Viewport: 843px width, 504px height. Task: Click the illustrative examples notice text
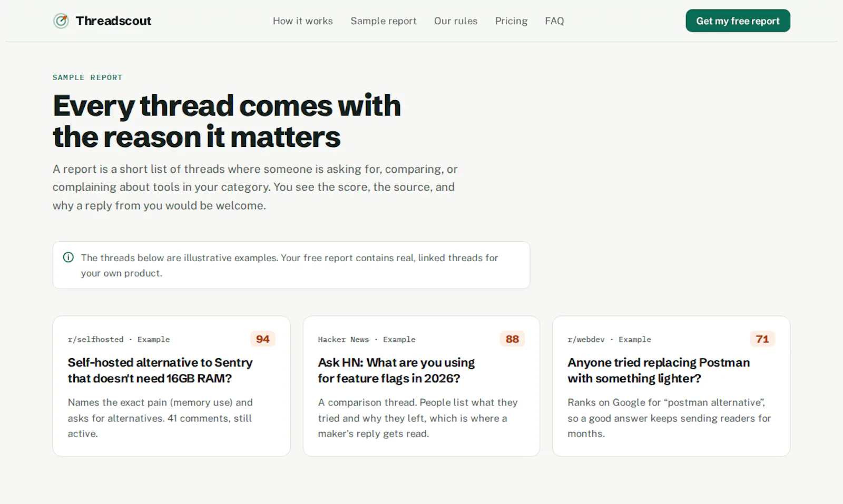point(289,265)
